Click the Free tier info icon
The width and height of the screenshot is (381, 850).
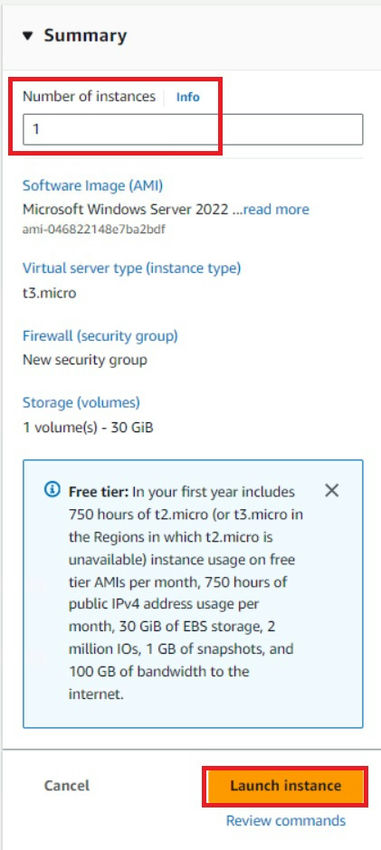point(53,491)
